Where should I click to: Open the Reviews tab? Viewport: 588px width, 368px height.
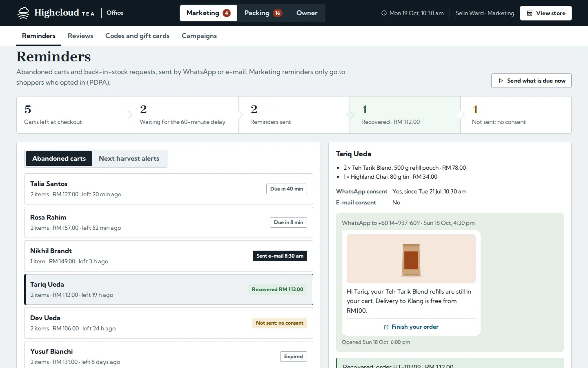[x=80, y=36]
